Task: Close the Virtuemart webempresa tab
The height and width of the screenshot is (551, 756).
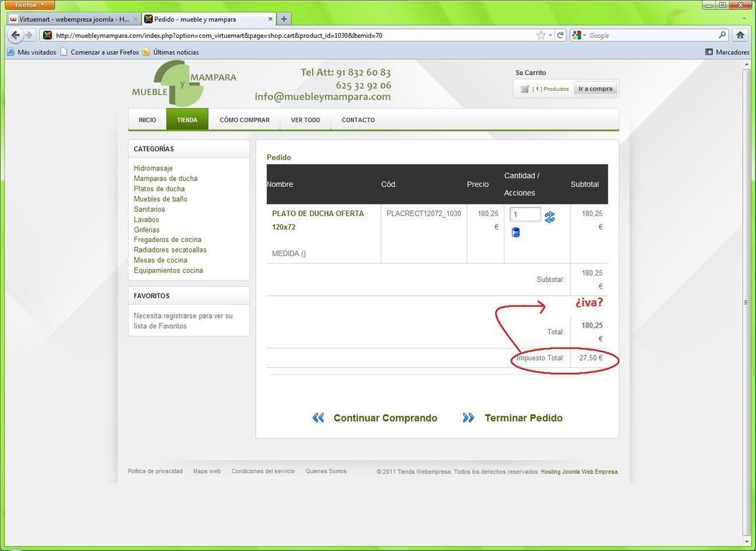Action: pyautogui.click(x=135, y=19)
